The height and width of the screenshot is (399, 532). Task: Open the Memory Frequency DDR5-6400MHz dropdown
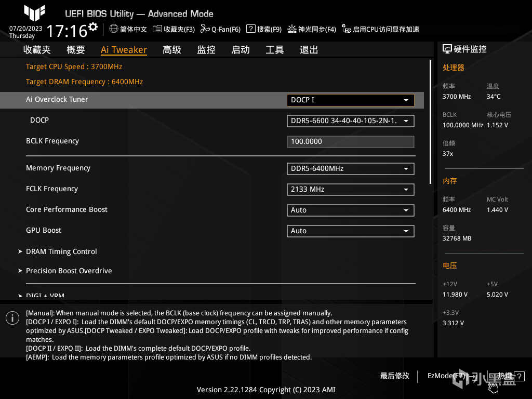pos(351,169)
